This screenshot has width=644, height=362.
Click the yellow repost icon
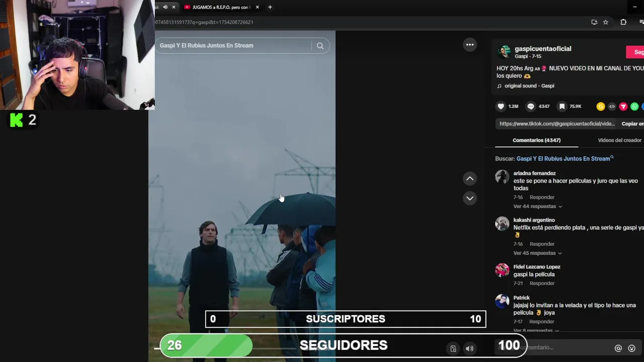pos(600,106)
